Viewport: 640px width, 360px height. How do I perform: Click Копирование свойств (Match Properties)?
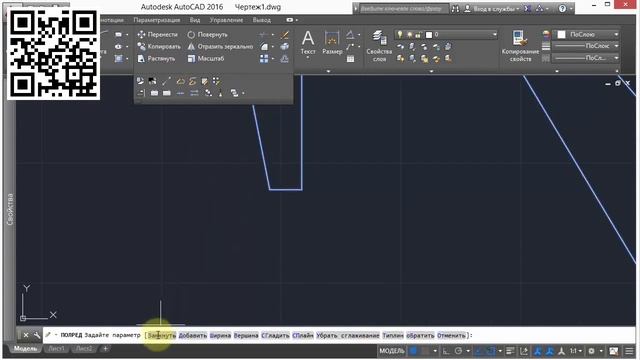[x=520, y=46]
